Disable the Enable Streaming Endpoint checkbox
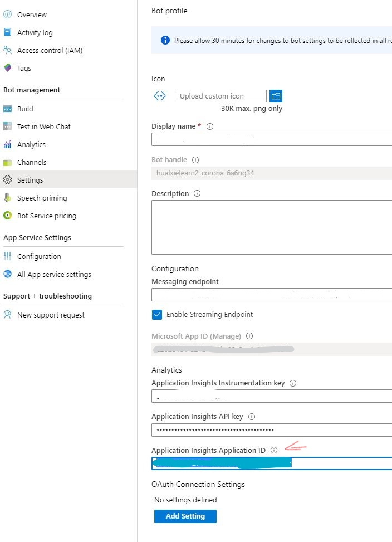The height and width of the screenshot is (542, 392). (156, 314)
